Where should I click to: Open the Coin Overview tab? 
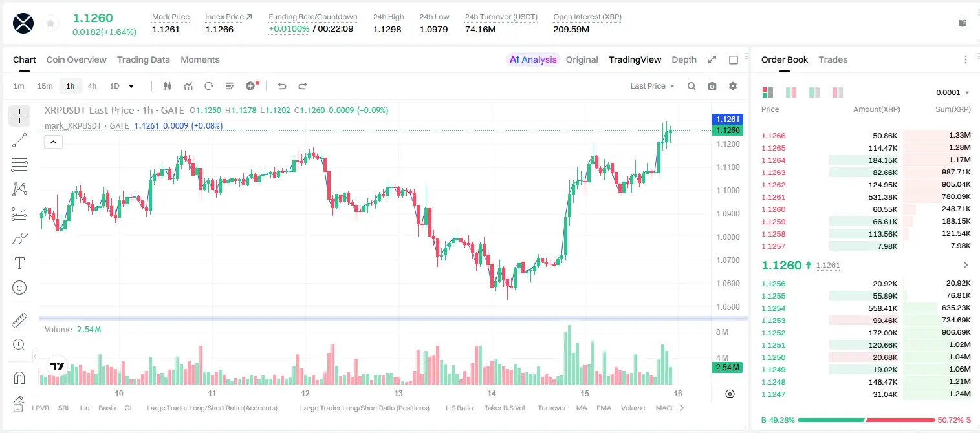click(x=76, y=59)
